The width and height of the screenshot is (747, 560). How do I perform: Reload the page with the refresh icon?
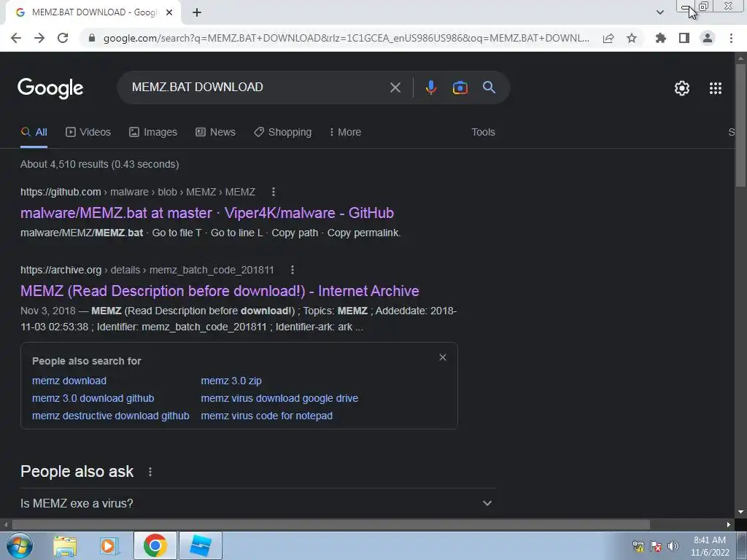coord(63,38)
